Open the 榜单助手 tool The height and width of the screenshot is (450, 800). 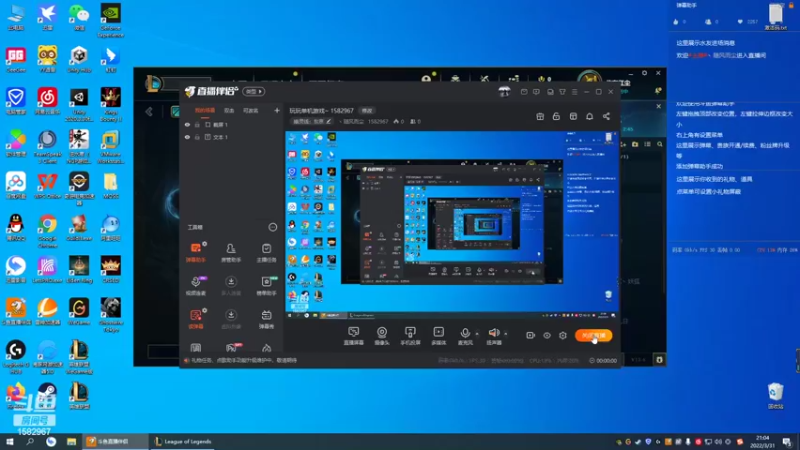tap(266, 286)
